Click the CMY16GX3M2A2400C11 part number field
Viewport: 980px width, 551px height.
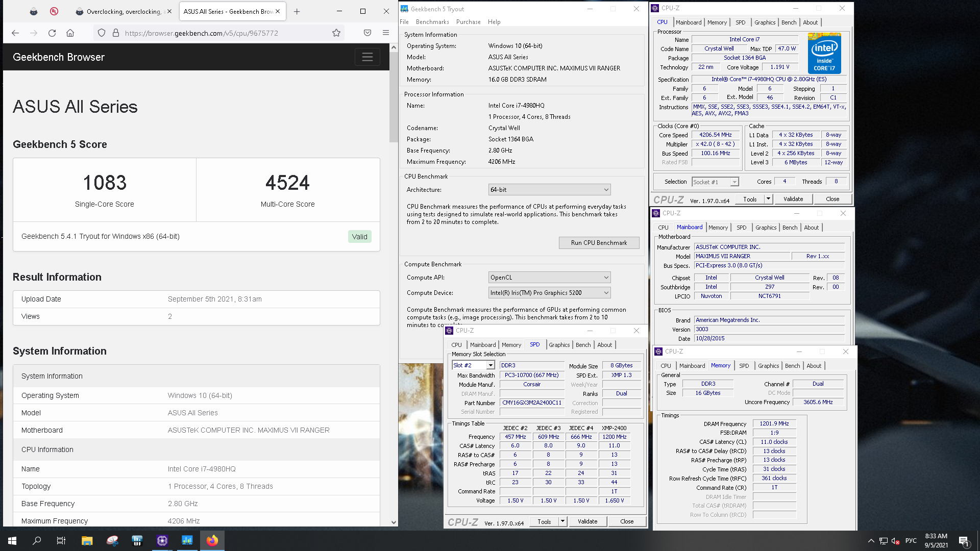[532, 403]
